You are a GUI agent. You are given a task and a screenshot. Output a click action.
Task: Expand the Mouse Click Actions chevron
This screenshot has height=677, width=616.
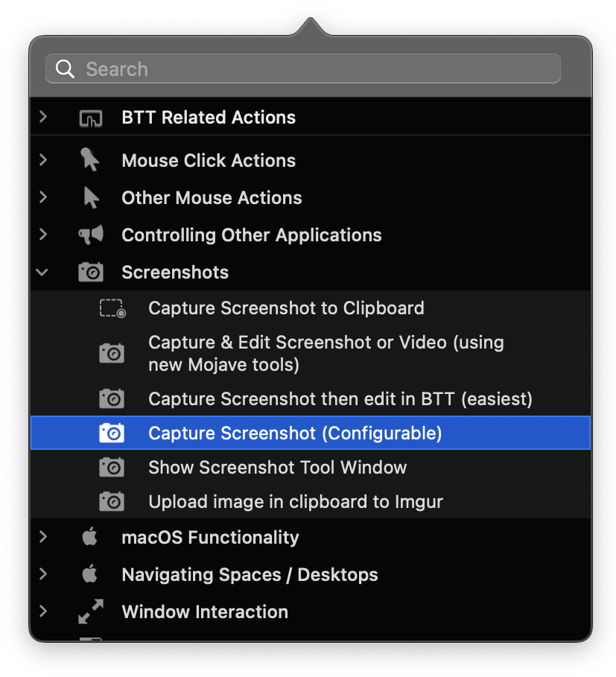pos(42,160)
